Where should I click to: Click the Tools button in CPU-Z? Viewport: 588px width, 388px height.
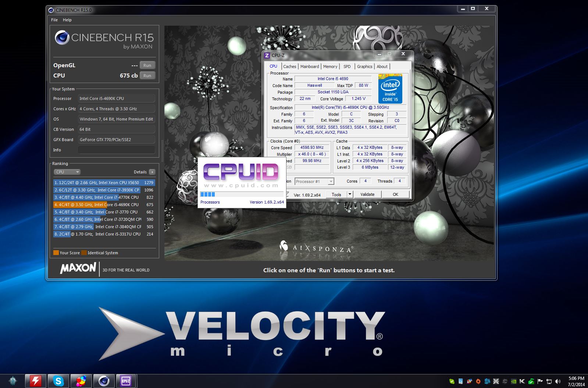pyautogui.click(x=336, y=194)
